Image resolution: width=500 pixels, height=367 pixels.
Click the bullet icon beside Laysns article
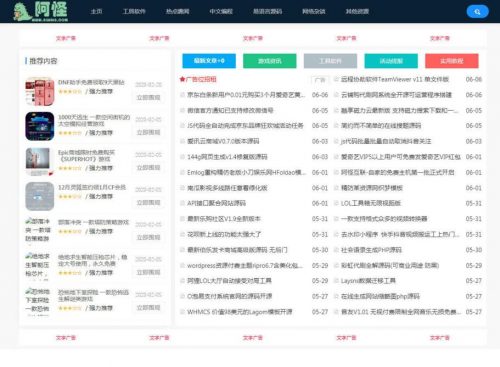click(336, 281)
